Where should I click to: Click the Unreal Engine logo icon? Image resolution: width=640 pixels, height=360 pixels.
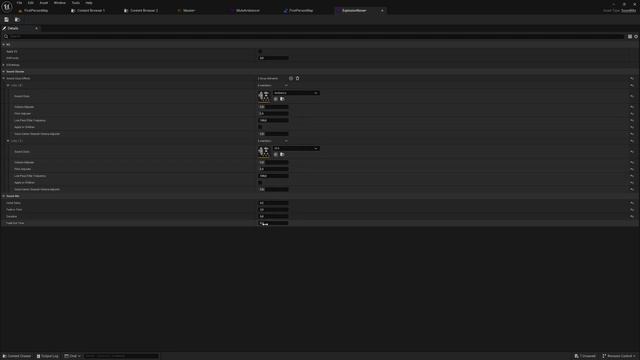click(x=7, y=7)
